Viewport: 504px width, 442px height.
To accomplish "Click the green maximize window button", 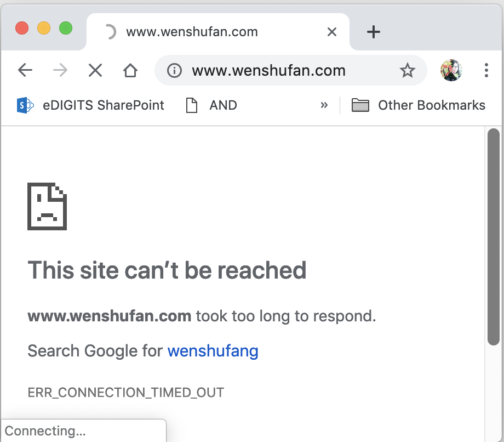I will pyautogui.click(x=66, y=28).
